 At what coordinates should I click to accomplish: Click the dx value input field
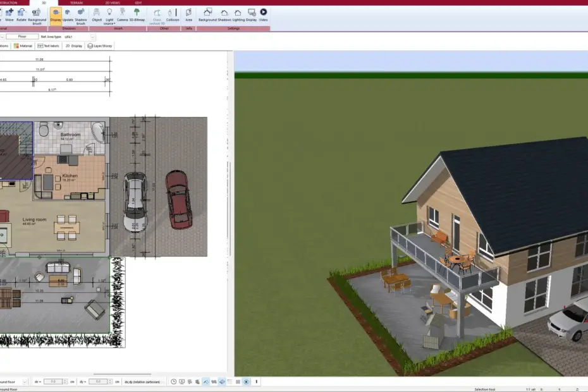pos(52,382)
